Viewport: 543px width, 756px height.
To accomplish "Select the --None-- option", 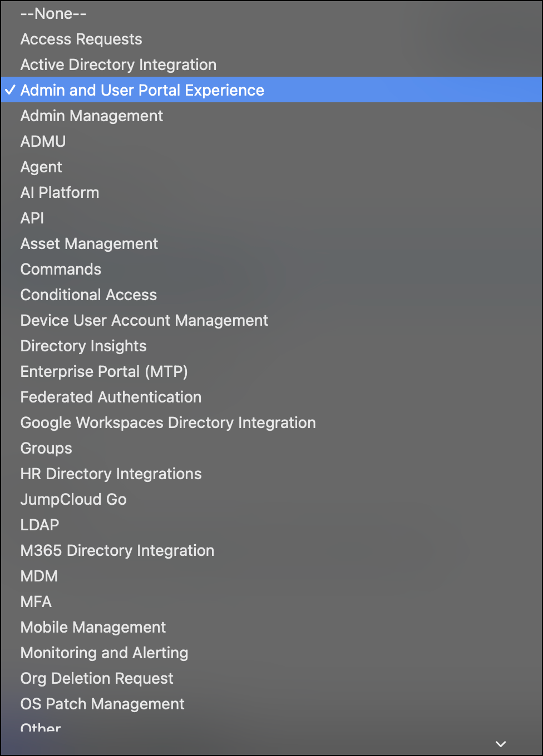I will click(x=53, y=13).
